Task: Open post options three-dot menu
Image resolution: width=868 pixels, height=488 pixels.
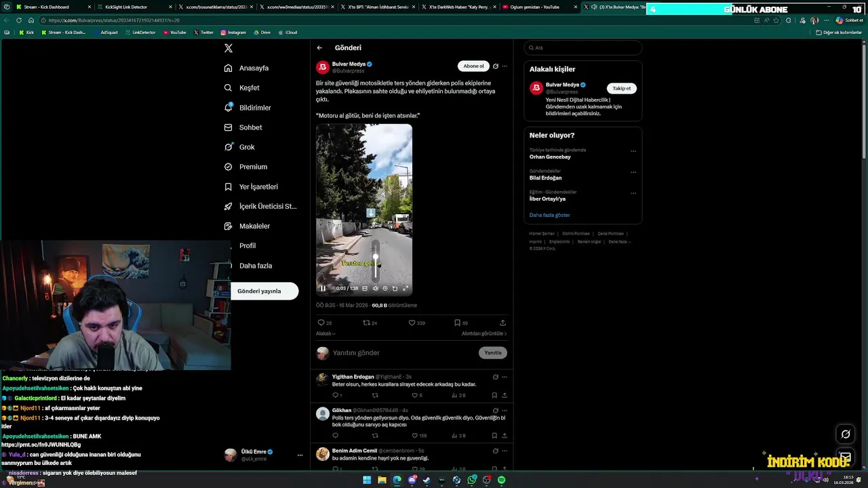Action: pyautogui.click(x=505, y=66)
